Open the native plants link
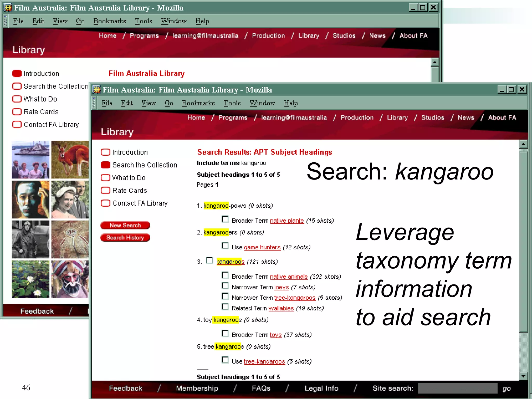This screenshot has width=532, height=399. coord(287,221)
